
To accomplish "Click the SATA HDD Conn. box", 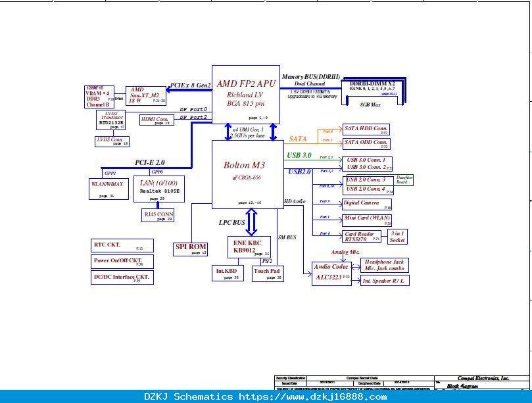I will coord(366,130).
